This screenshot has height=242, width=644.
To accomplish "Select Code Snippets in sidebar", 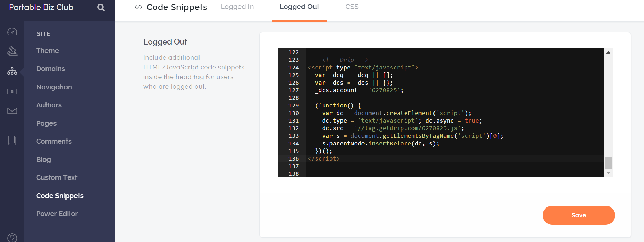I will coord(60,196).
